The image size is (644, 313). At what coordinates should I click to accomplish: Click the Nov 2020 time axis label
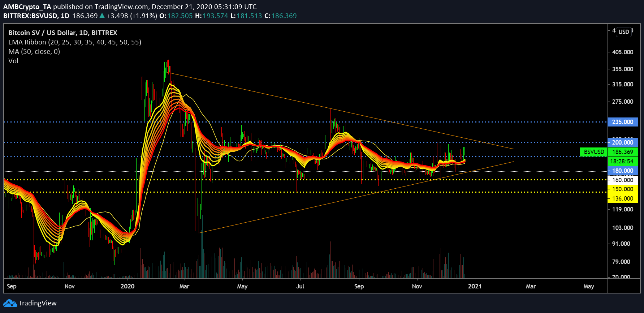click(417, 286)
